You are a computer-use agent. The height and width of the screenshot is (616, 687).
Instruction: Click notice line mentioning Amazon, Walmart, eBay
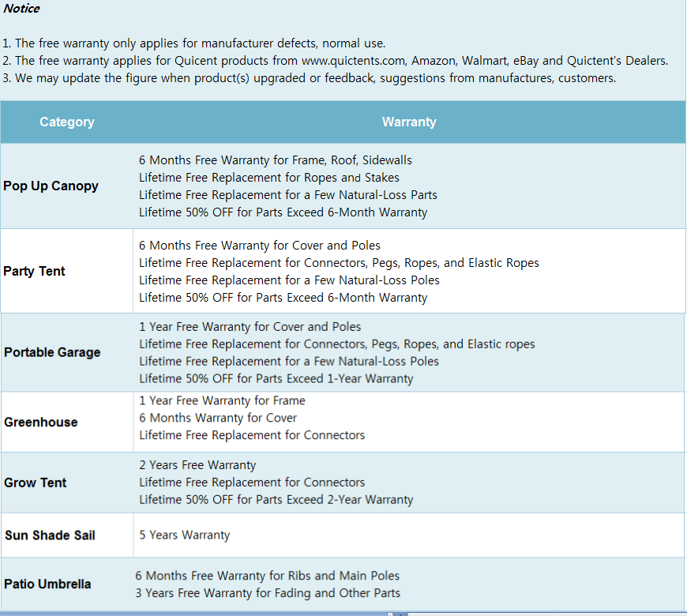[335, 61]
